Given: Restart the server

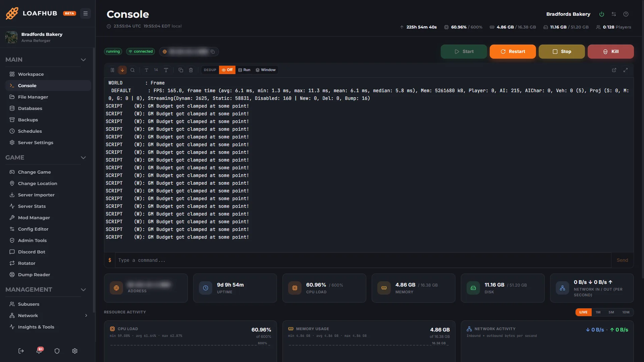Looking at the screenshot, I should [513, 52].
